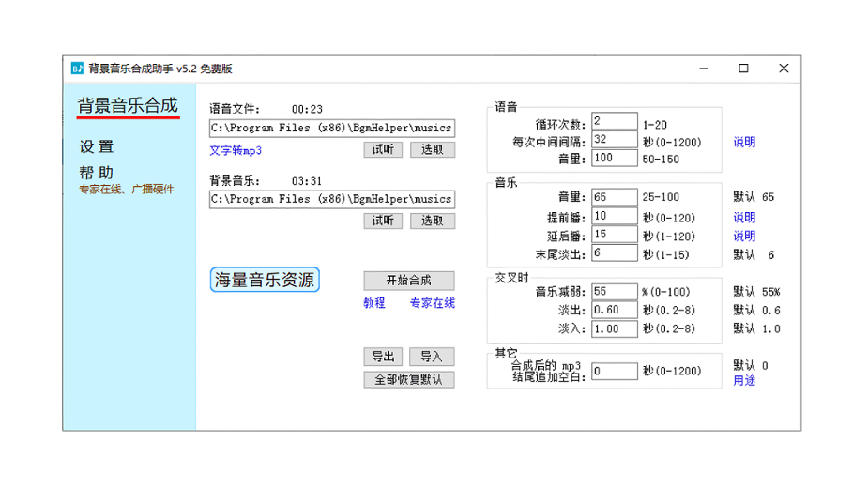Click the 语音文件 path input field
This screenshot has width=868, height=488.
(332, 128)
